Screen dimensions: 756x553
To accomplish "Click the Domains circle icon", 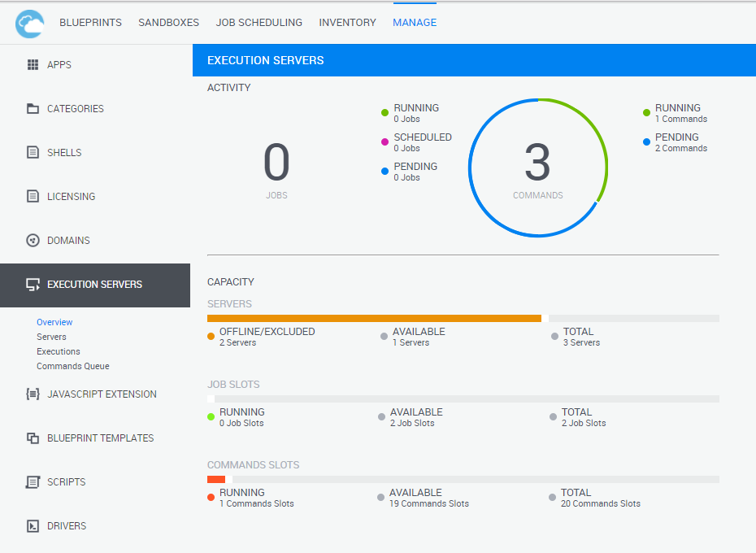I will point(33,241).
